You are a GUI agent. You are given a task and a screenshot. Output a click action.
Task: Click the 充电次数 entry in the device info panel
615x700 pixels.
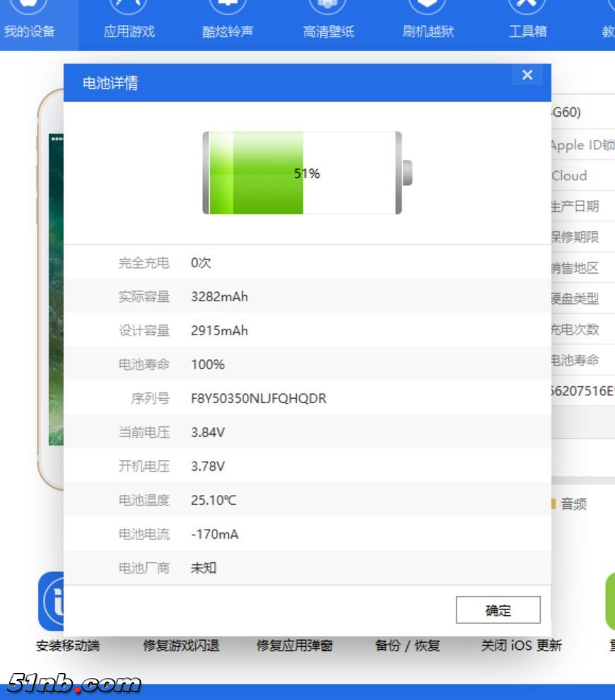pos(575,329)
